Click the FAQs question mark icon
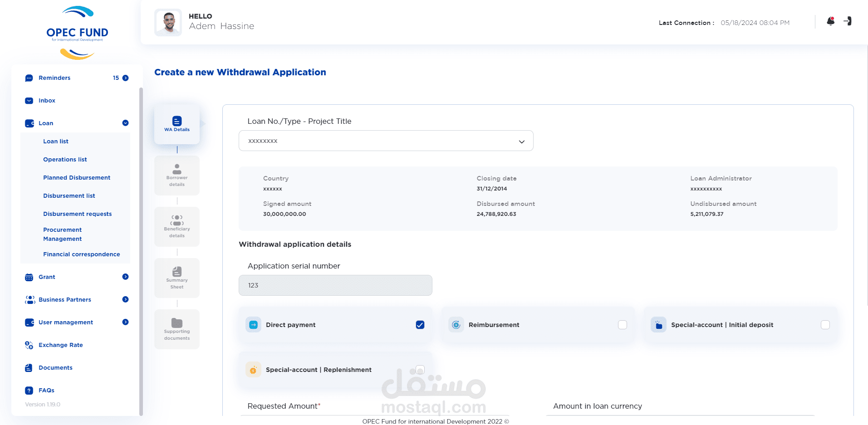This screenshot has height=425, width=868. (29, 391)
